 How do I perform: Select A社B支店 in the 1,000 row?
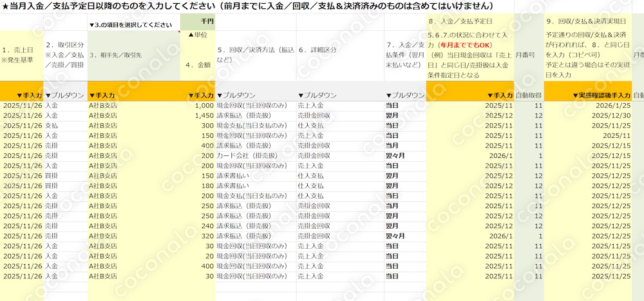[134, 106]
